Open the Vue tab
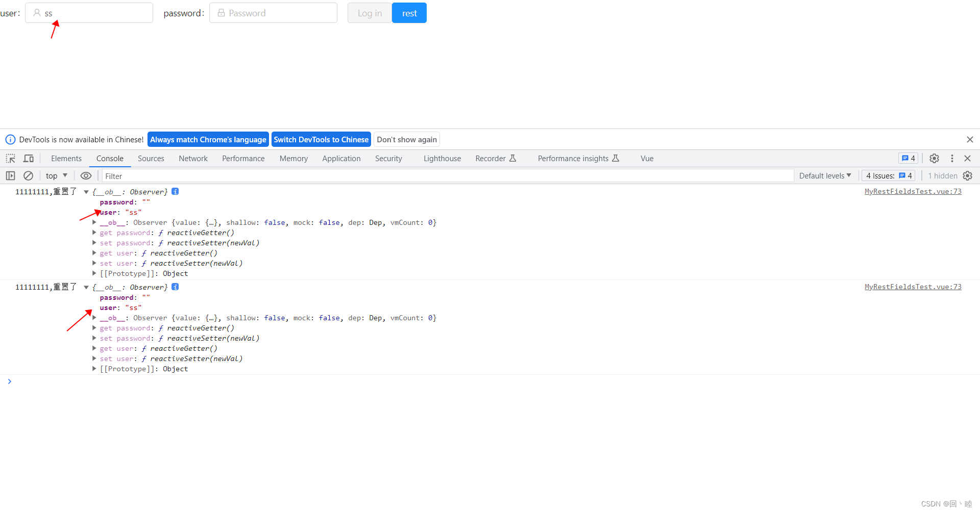The image size is (980, 512). click(646, 158)
